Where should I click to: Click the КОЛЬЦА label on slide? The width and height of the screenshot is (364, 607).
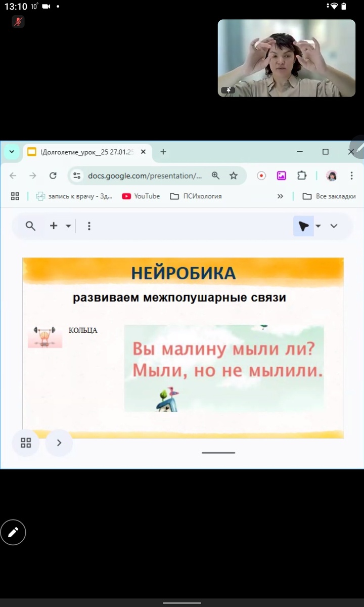click(x=83, y=330)
